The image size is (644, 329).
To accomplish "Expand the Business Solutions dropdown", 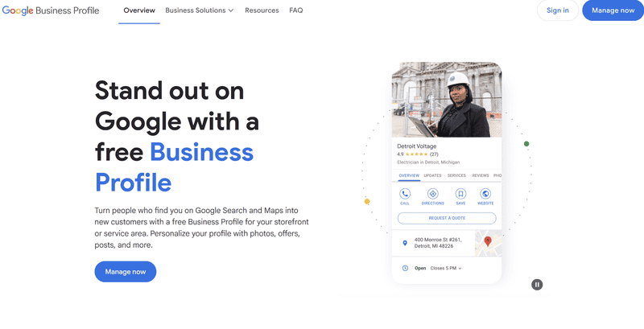I will [199, 10].
